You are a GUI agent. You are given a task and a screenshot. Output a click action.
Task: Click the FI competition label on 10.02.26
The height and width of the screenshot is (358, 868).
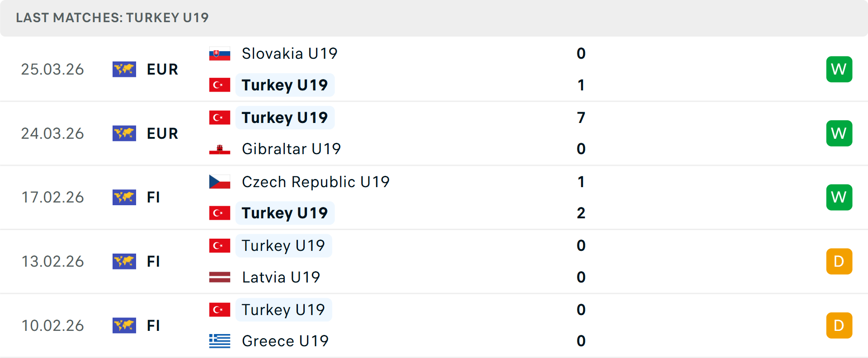[x=153, y=325]
